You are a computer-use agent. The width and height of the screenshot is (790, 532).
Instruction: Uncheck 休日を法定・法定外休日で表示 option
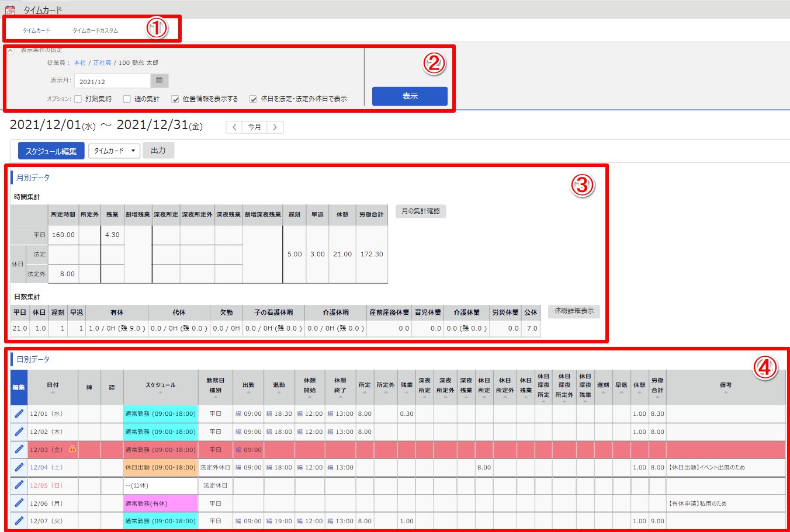[253, 99]
